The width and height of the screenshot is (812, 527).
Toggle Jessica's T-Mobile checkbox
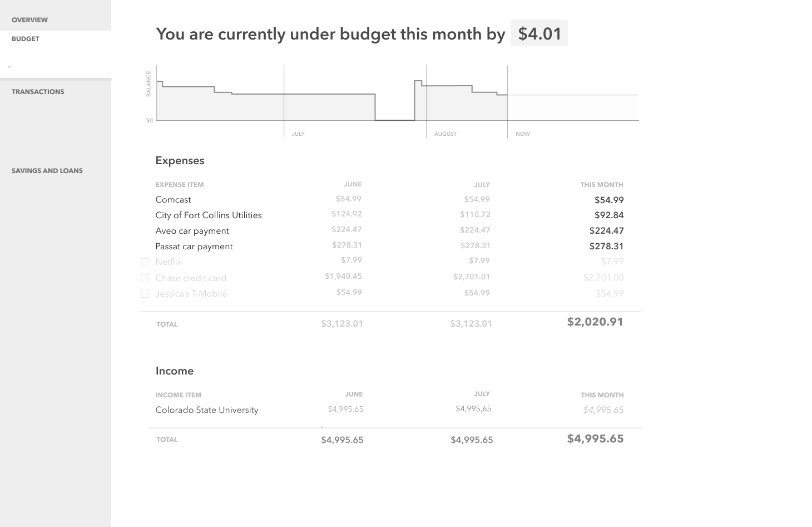click(145, 294)
